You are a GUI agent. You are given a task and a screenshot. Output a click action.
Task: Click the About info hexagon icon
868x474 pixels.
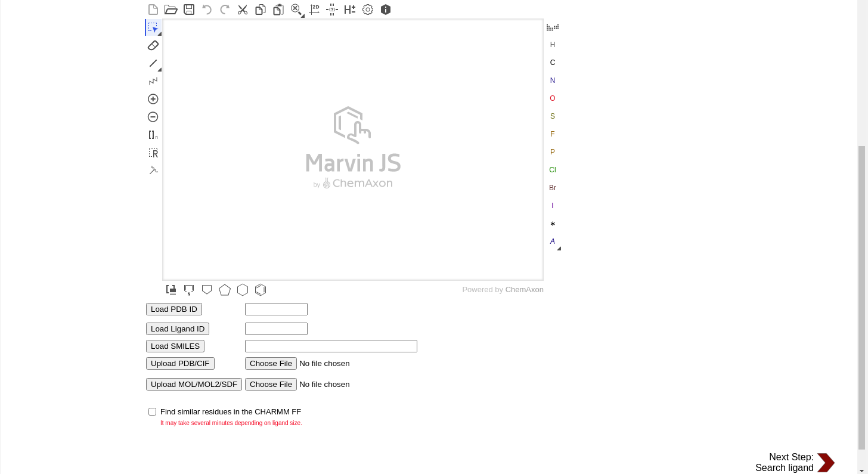pos(386,10)
